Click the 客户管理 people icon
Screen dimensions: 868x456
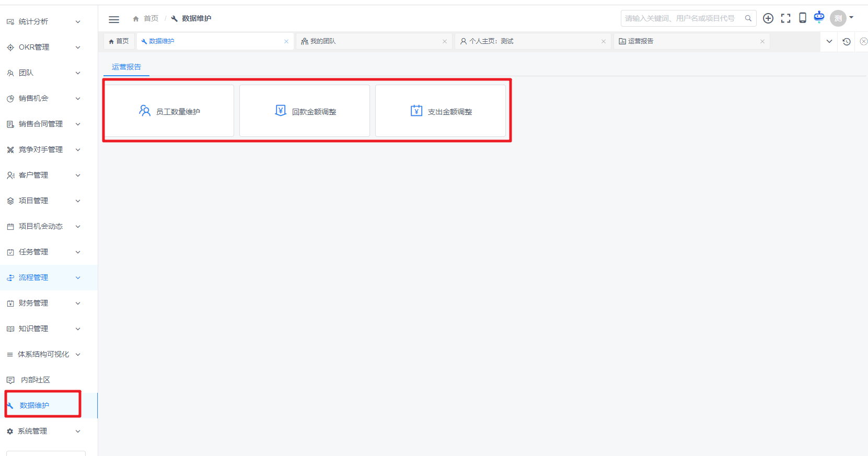point(10,176)
